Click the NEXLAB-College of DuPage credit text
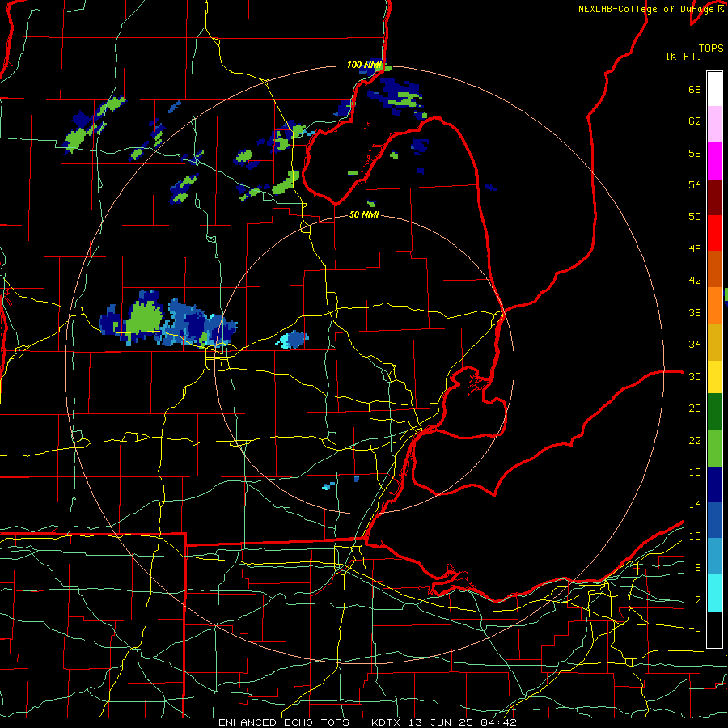The image size is (728, 728). tap(647, 9)
